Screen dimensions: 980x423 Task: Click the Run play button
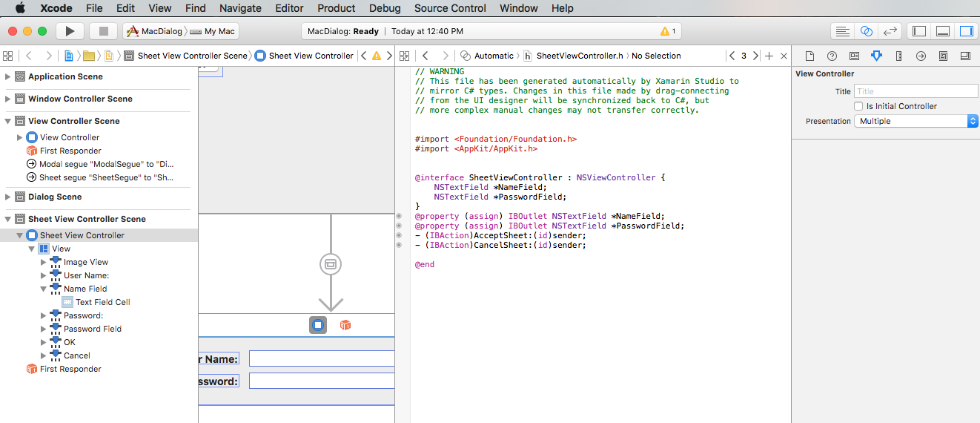point(70,31)
